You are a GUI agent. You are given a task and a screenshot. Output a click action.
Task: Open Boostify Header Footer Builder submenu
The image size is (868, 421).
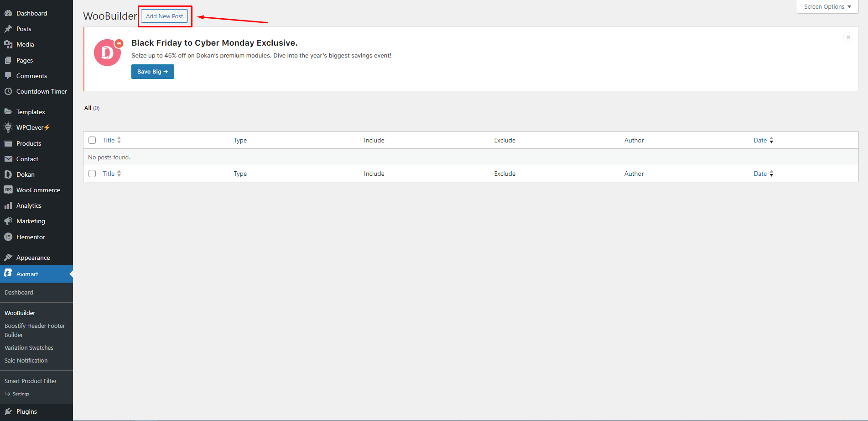[x=35, y=330]
